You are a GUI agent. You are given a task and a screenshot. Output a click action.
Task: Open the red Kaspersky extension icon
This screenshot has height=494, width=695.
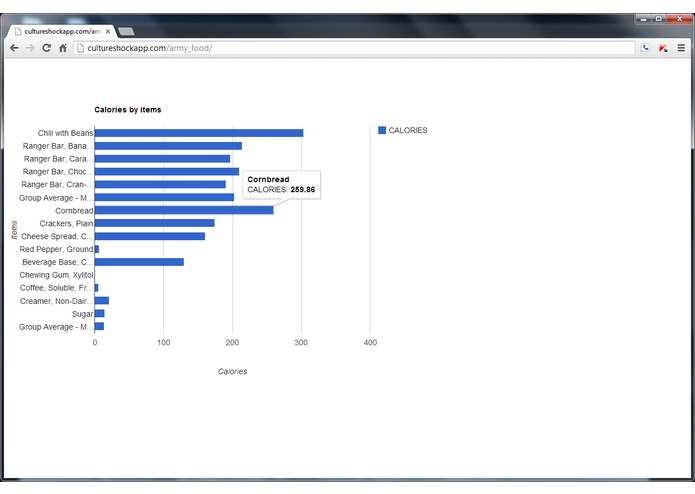click(663, 48)
